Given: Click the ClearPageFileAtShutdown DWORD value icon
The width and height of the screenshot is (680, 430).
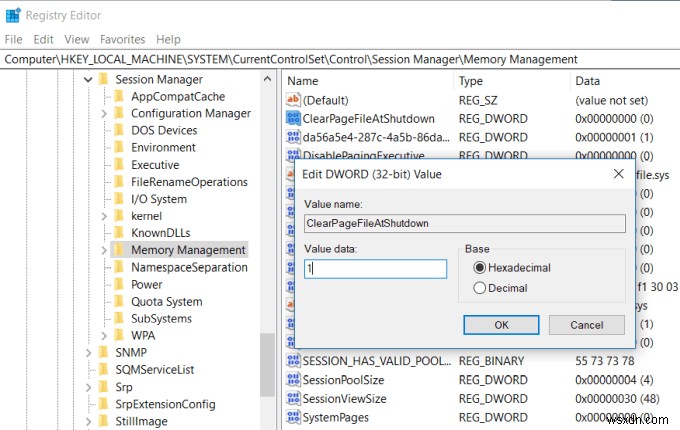Looking at the screenshot, I should coord(294,118).
